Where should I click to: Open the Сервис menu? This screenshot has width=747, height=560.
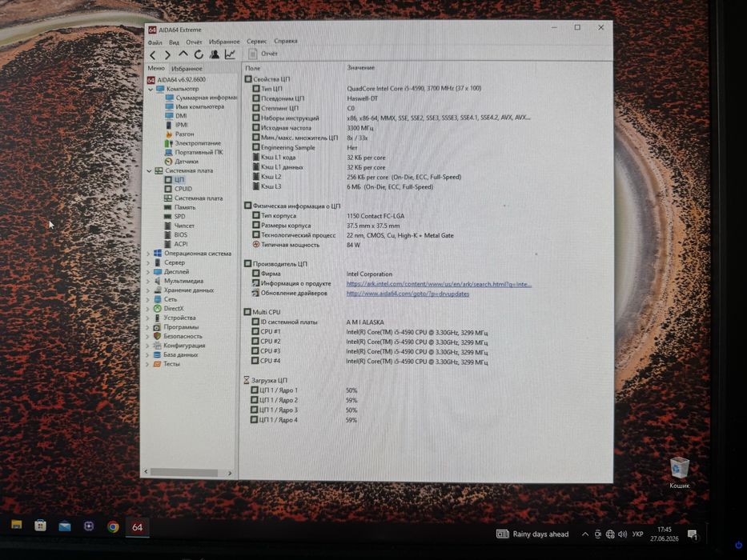pyautogui.click(x=256, y=42)
